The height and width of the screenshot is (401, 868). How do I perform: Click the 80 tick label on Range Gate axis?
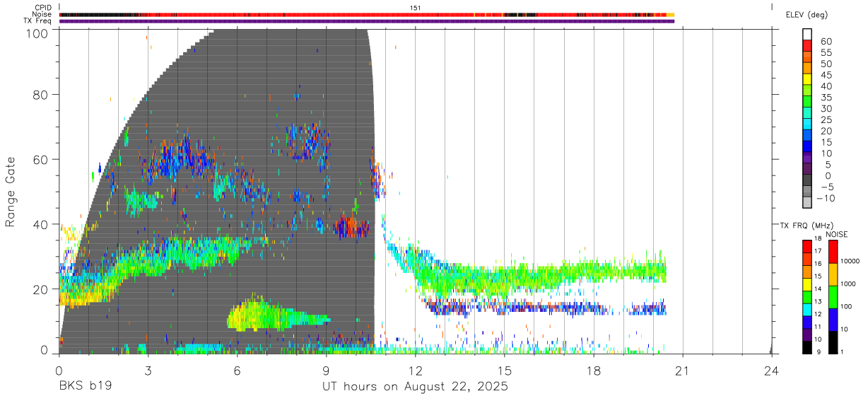pyautogui.click(x=41, y=94)
